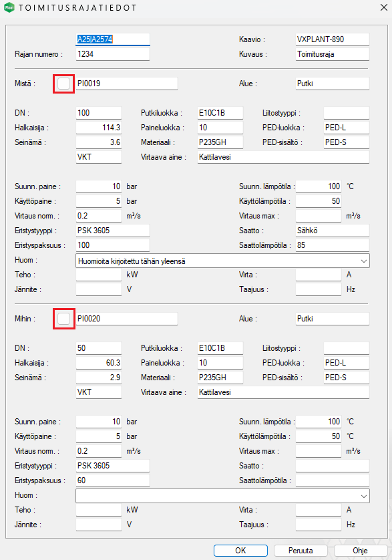Expand the Huom dropdown with Huomioita text
Screen dimensions: 392x560
click(363, 261)
